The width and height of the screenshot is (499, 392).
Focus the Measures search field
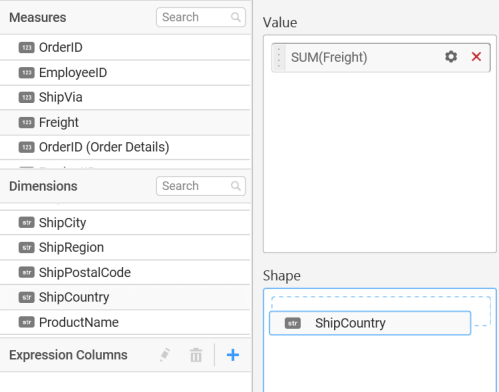[201, 17]
